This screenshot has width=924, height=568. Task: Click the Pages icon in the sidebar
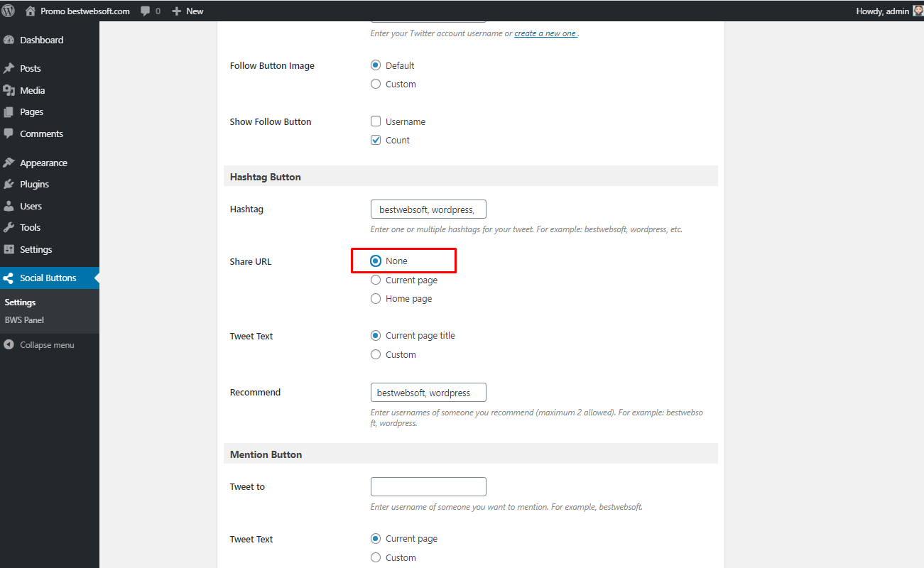click(x=9, y=111)
